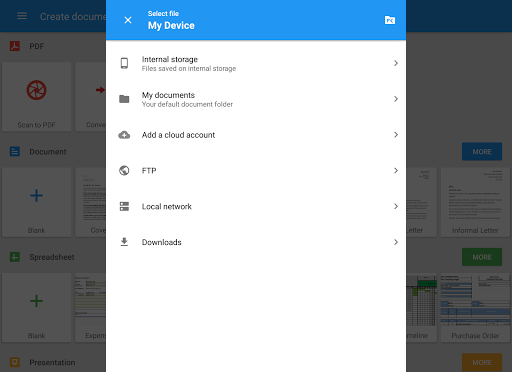
Task: Close the Select file dialog
Action: tap(128, 20)
